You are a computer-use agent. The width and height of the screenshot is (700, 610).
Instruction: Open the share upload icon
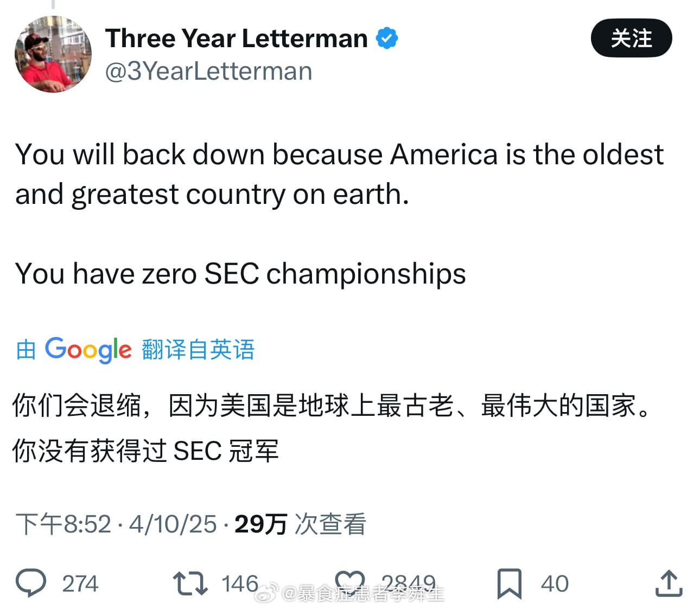[669, 583]
